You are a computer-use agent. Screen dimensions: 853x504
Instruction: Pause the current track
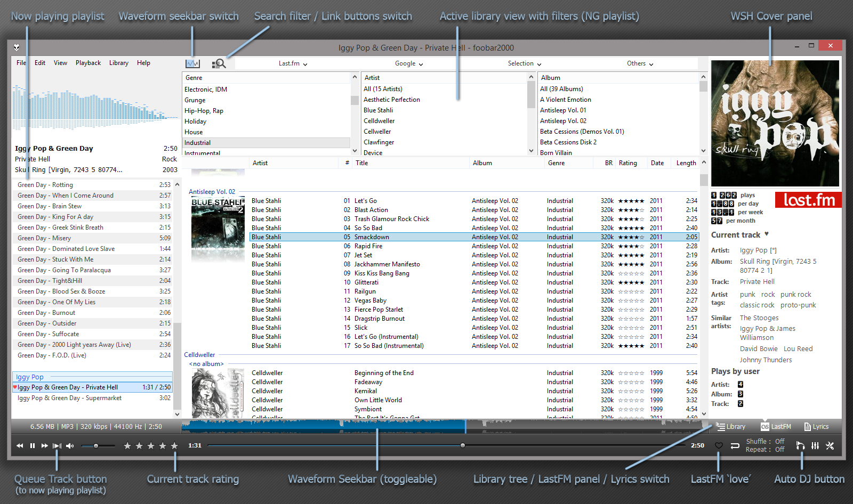[33, 446]
